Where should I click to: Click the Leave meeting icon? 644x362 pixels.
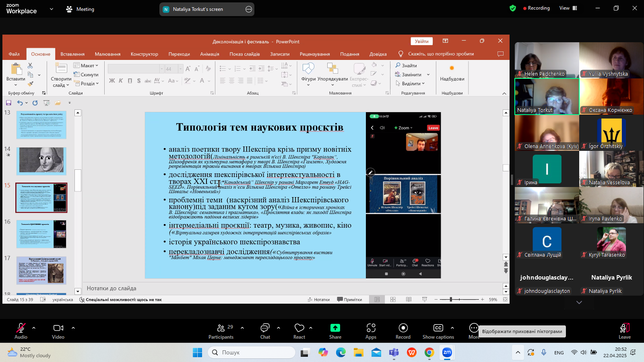pyautogui.click(x=624, y=328)
